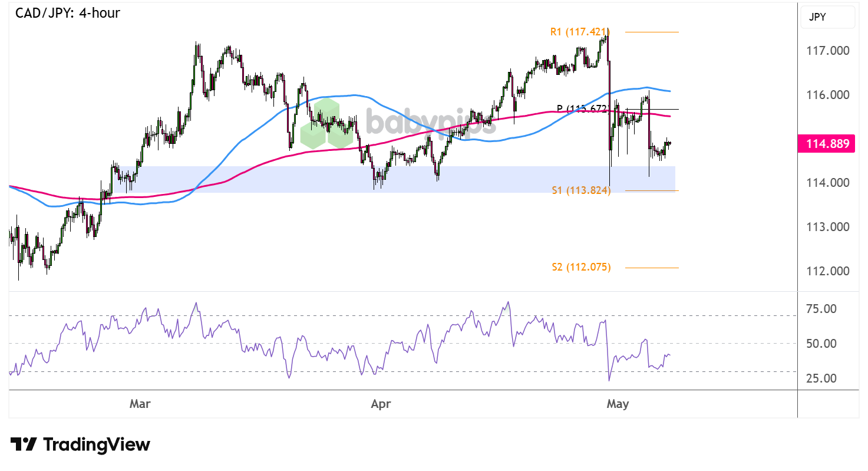Click the 117.000 price axis level

tap(829, 51)
